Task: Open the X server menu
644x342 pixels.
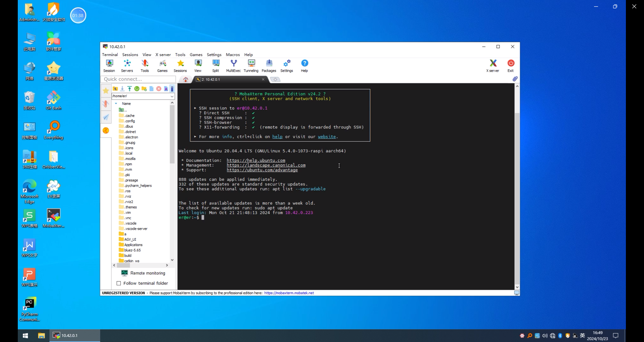Action: pos(163,55)
